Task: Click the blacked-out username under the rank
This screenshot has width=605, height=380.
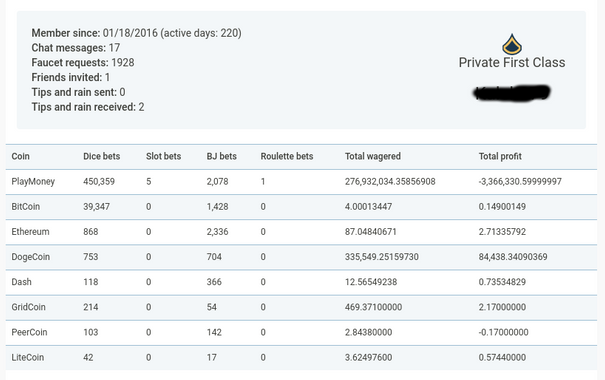Action: (x=512, y=93)
